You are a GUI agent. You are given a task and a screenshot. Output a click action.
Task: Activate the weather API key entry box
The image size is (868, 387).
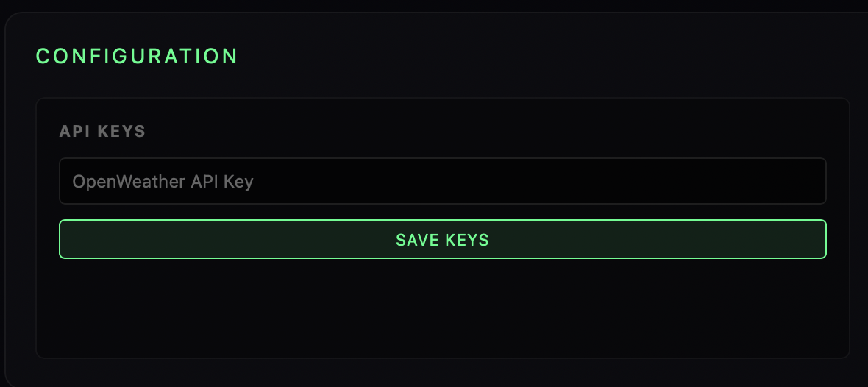point(442,181)
